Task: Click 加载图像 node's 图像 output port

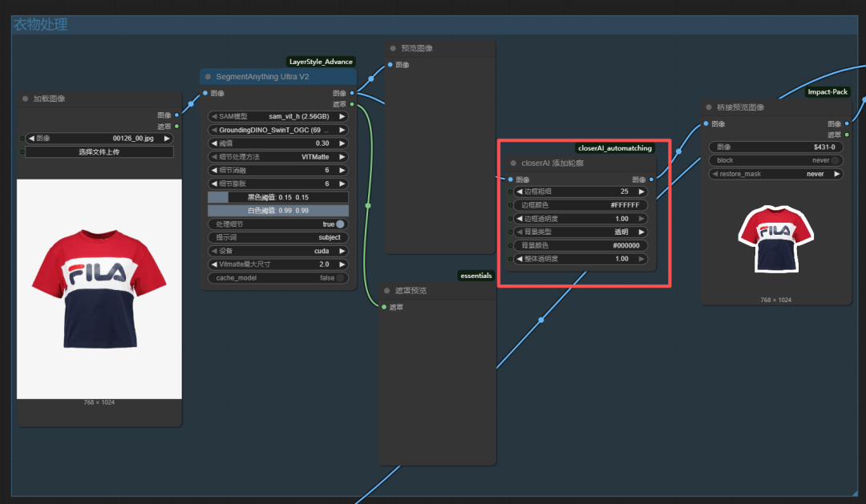Action: pos(176,115)
